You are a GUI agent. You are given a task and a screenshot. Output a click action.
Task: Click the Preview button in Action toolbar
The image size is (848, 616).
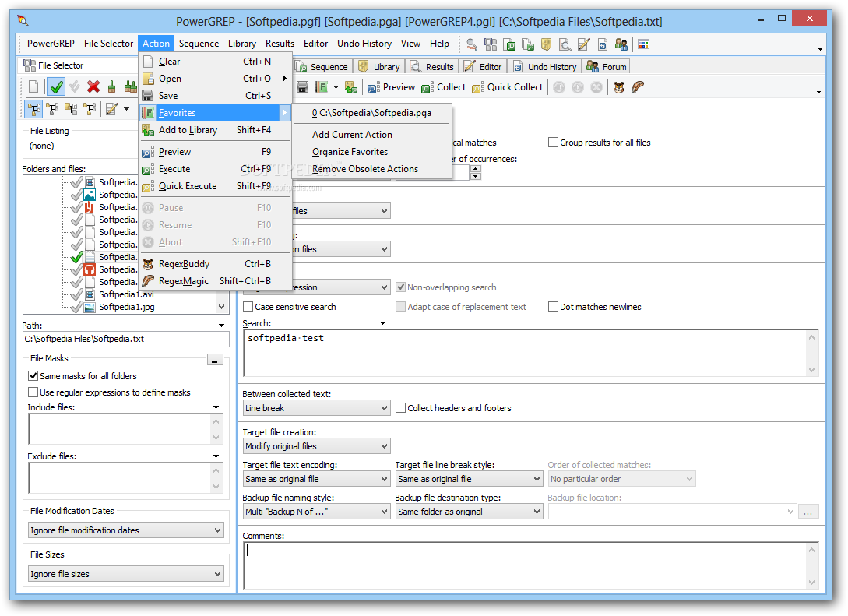392,87
